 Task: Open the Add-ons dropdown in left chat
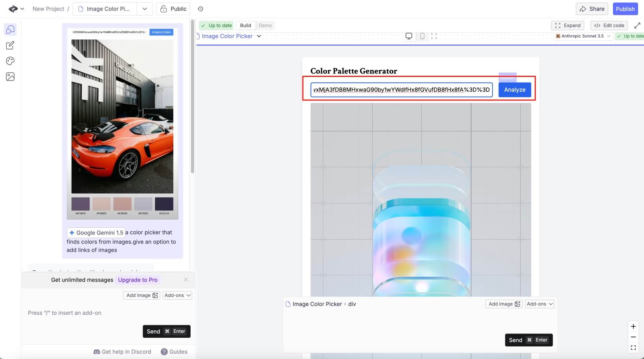tap(177, 295)
